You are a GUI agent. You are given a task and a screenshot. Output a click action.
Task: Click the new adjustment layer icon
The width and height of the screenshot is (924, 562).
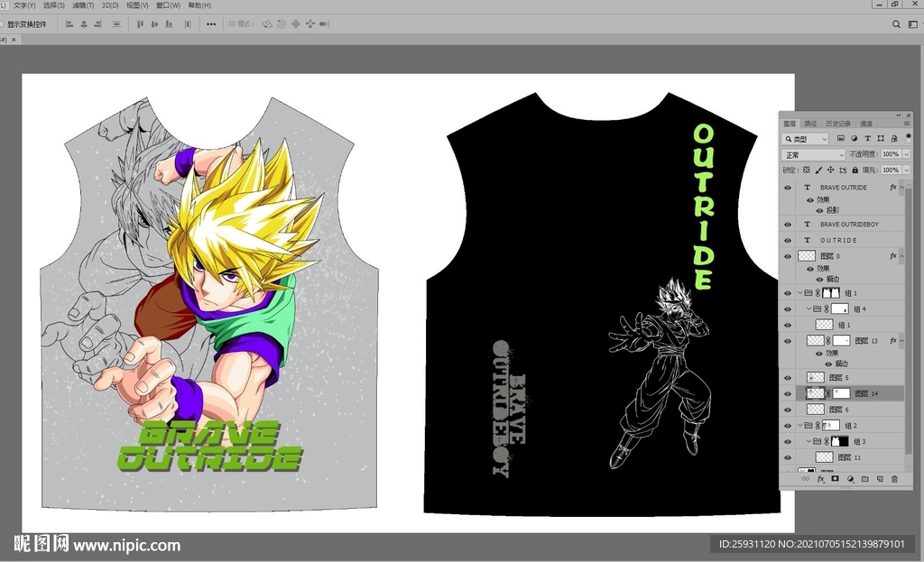(x=850, y=479)
